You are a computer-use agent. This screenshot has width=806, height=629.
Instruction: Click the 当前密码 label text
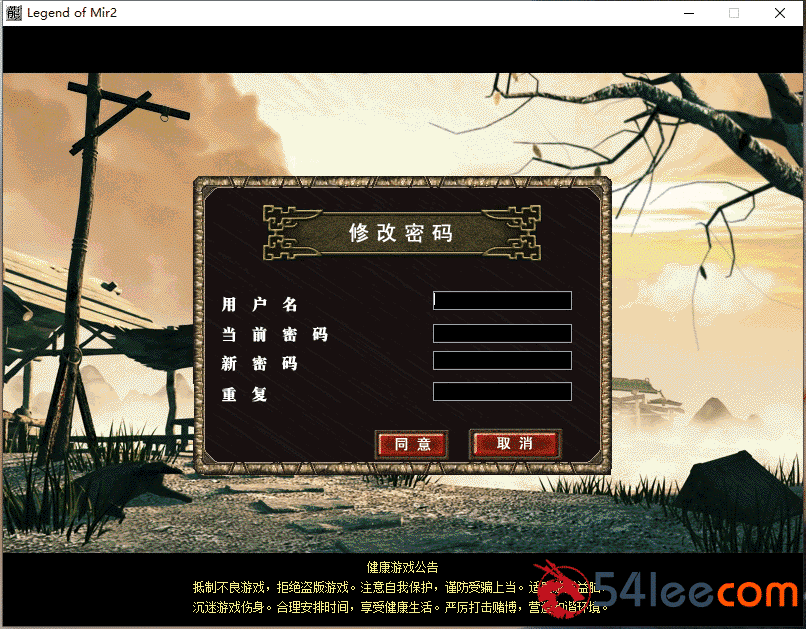(x=275, y=334)
